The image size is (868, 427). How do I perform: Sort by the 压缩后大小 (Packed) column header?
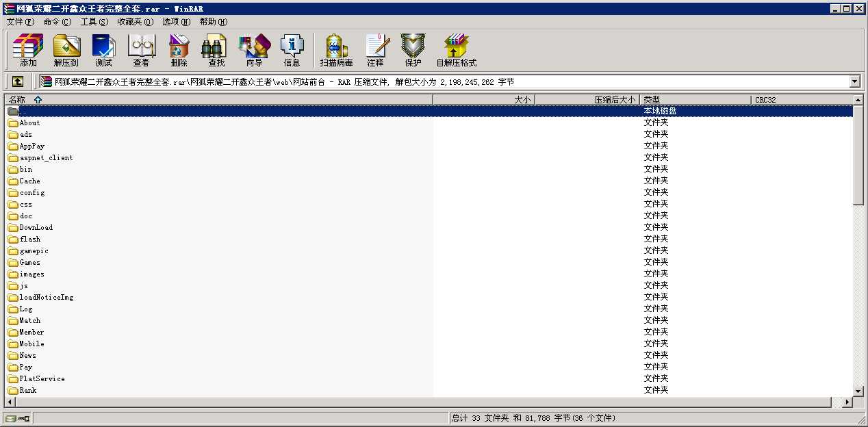pyautogui.click(x=587, y=100)
